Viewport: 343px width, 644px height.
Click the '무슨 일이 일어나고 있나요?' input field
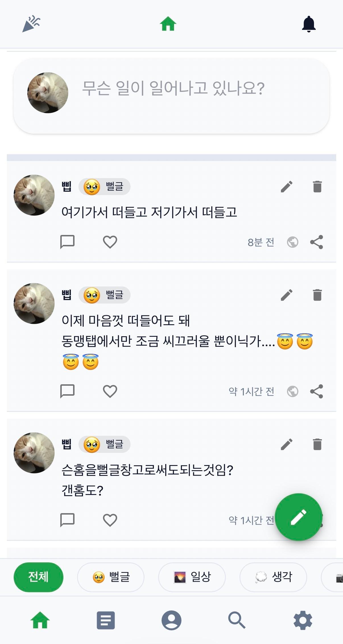[173, 88]
